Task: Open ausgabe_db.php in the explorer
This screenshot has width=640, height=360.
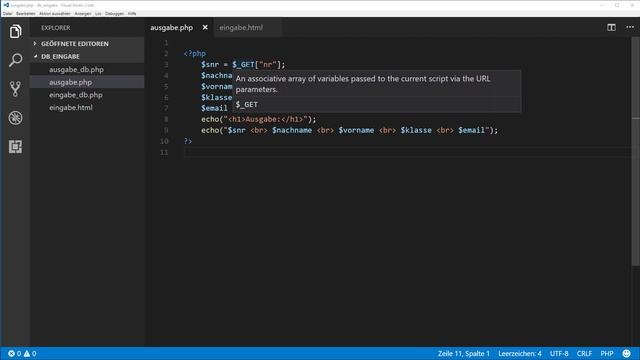Action: 76,69
